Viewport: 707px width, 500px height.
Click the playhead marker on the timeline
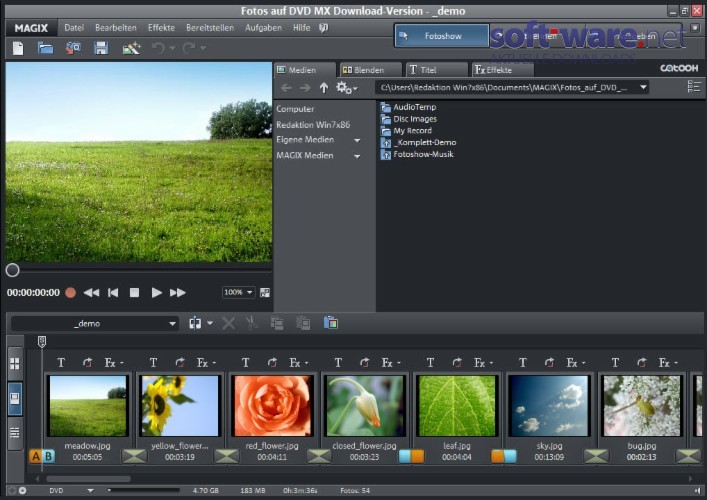click(x=42, y=342)
